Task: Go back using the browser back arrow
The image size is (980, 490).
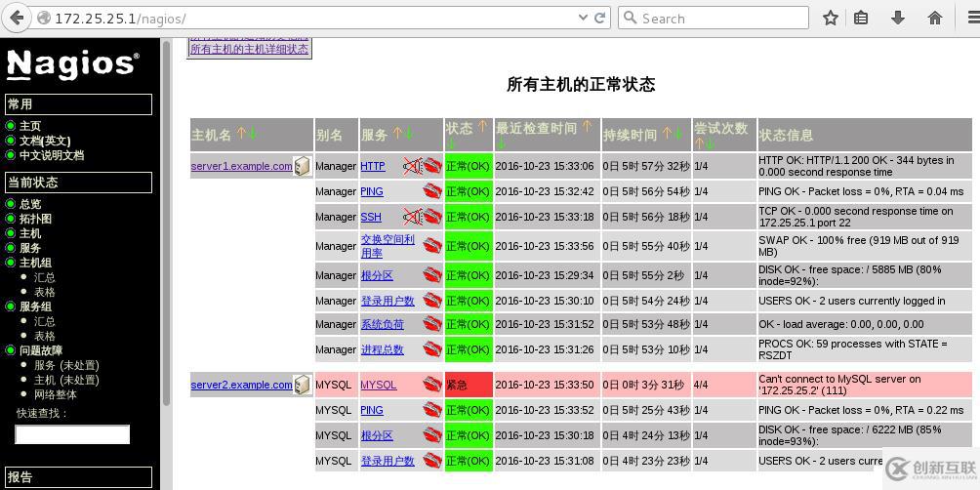Action: click(17, 18)
